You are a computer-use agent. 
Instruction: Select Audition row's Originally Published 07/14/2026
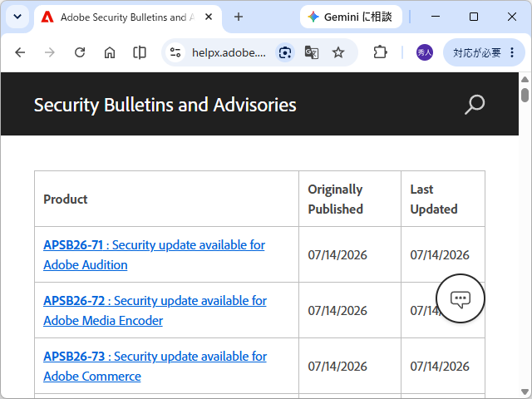click(337, 255)
